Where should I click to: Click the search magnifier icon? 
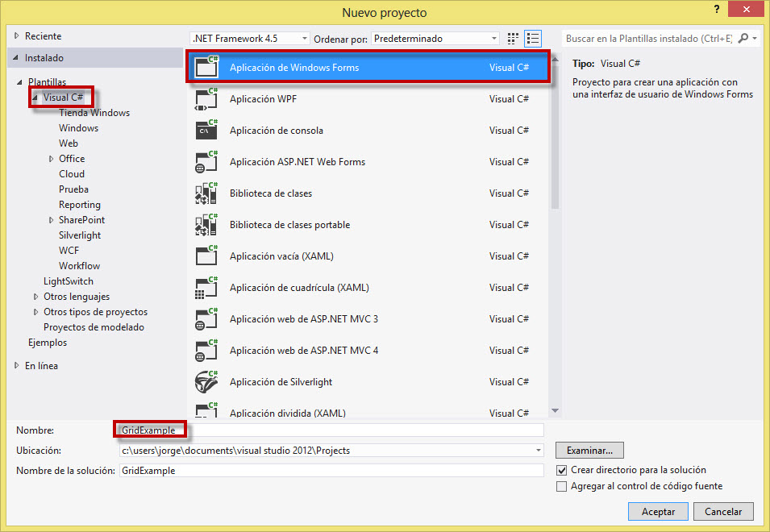(743, 38)
